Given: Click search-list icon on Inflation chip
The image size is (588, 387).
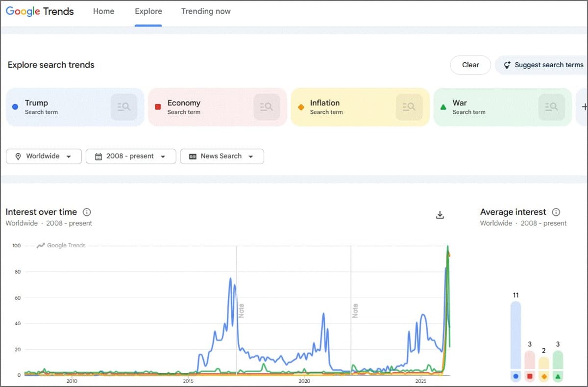Looking at the screenshot, I should pyautogui.click(x=409, y=107).
